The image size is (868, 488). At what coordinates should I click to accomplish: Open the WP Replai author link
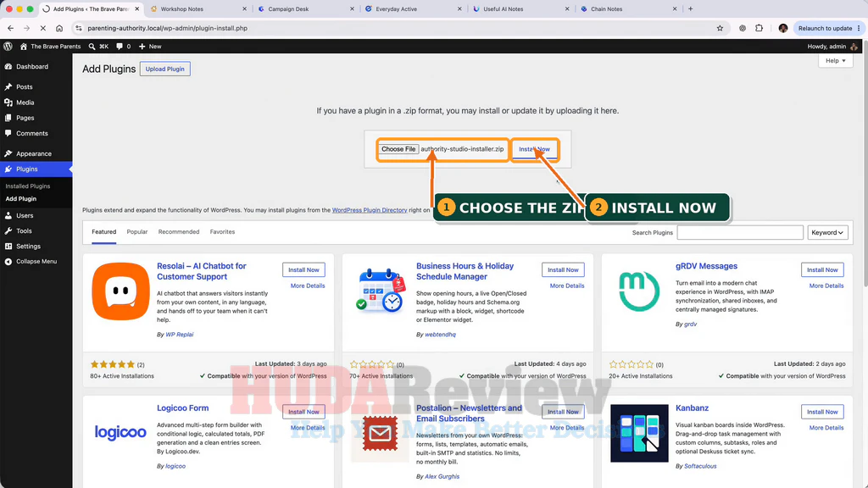pyautogui.click(x=180, y=335)
